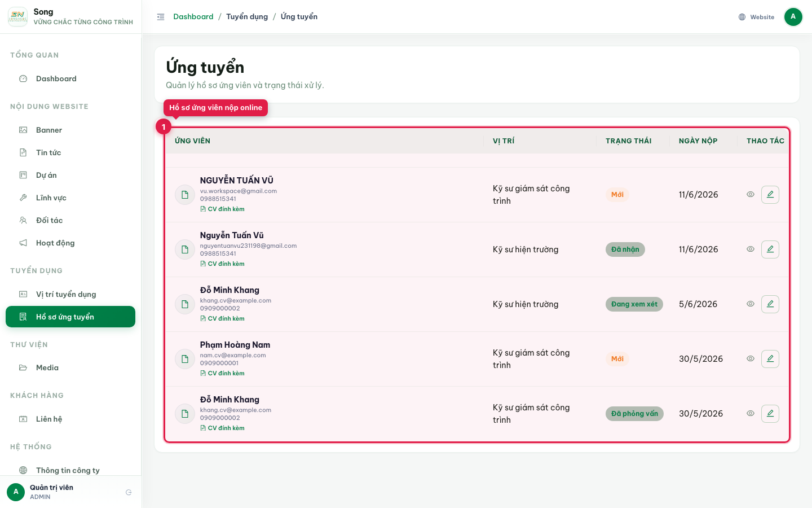Open CV đính kèm for Phạm Hoàng Nam

pos(222,373)
